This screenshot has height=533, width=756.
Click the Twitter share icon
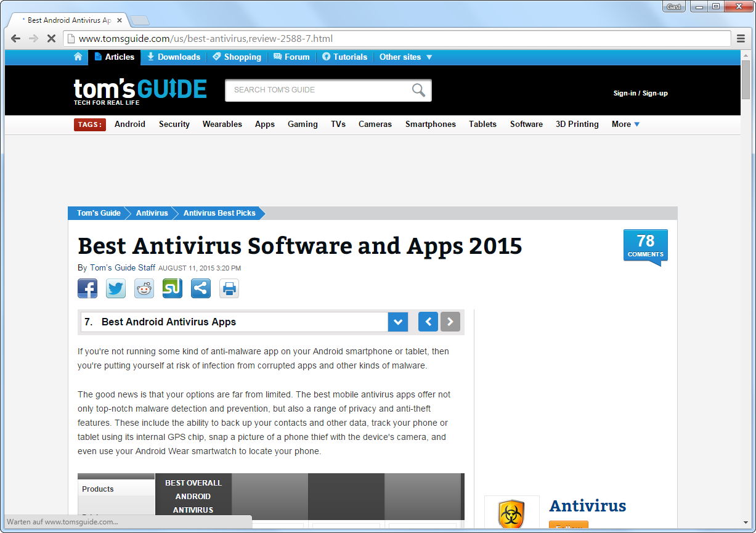click(116, 288)
